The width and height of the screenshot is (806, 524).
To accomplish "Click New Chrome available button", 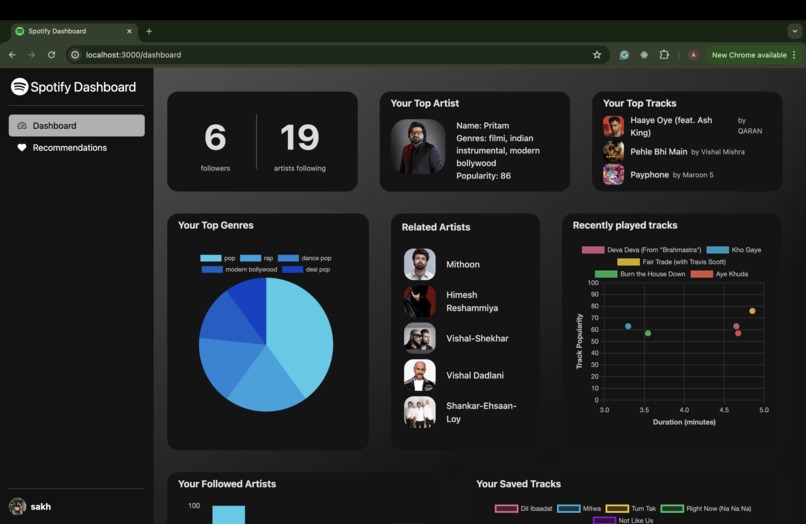I will [749, 55].
